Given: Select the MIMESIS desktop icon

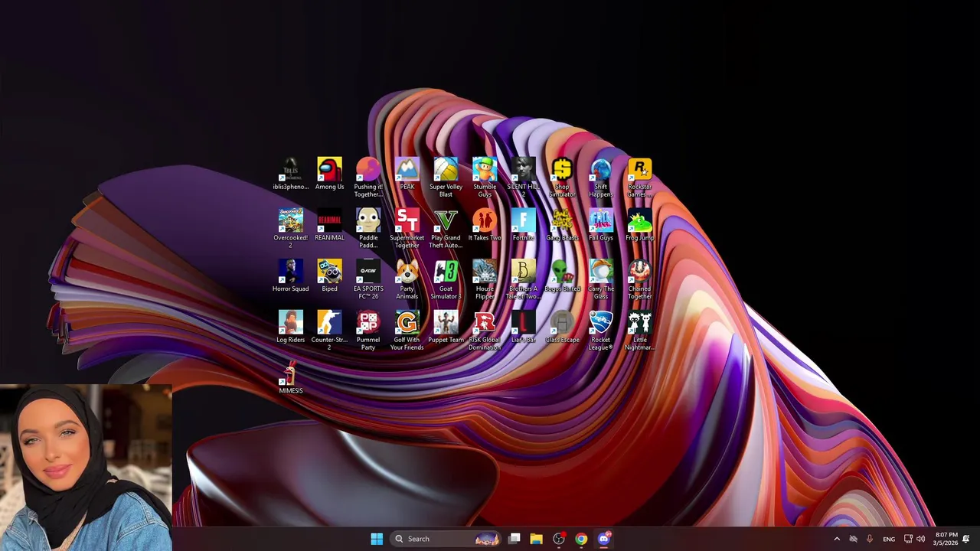Looking at the screenshot, I should (x=290, y=377).
